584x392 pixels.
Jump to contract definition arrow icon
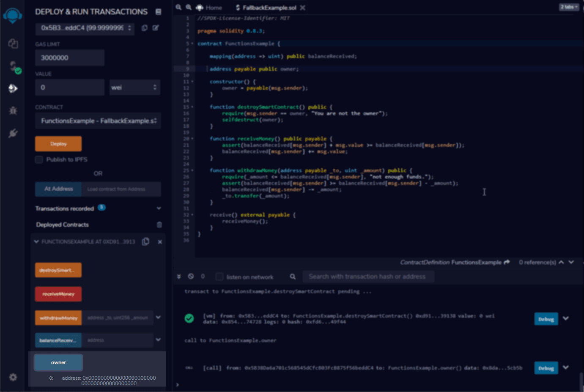pos(507,262)
